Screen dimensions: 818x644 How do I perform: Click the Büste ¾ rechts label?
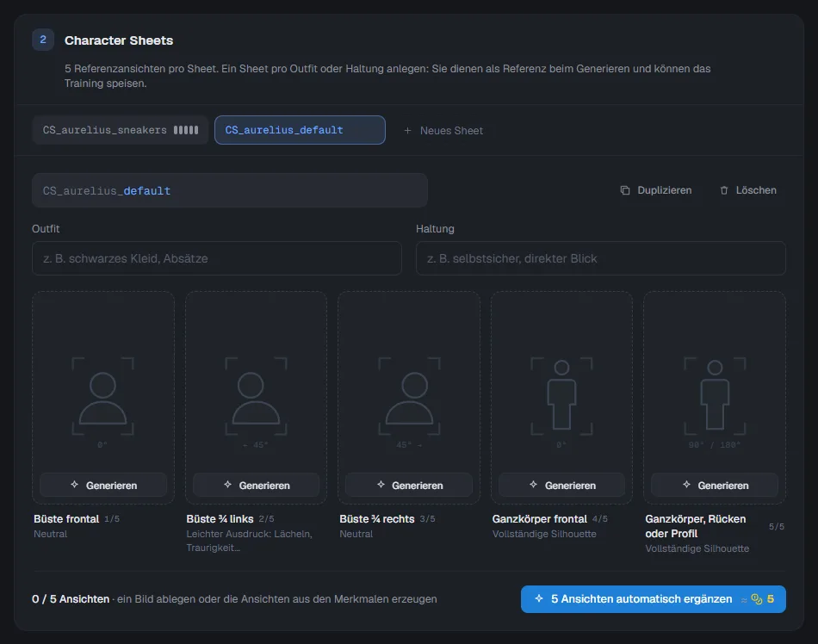pos(376,519)
